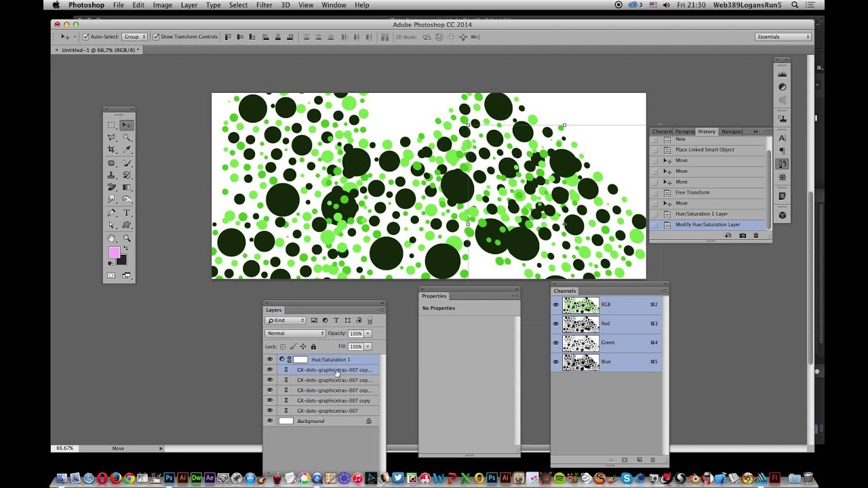This screenshot has width=868, height=488.
Task: Open the Histogram panel from the right dock
Action: click(782, 75)
